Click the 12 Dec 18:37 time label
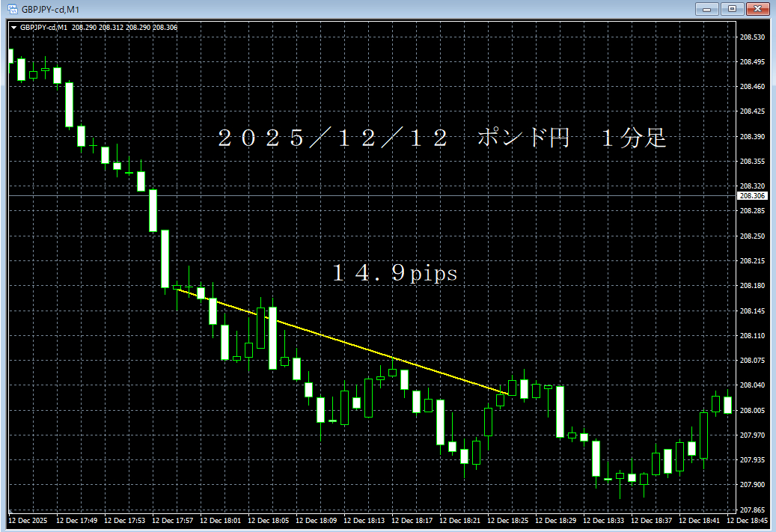 (651, 521)
